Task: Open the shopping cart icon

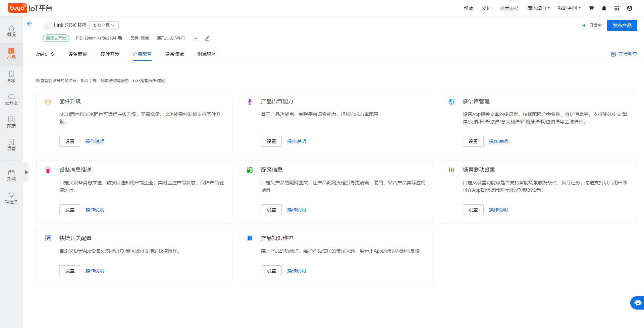Action: point(591,8)
